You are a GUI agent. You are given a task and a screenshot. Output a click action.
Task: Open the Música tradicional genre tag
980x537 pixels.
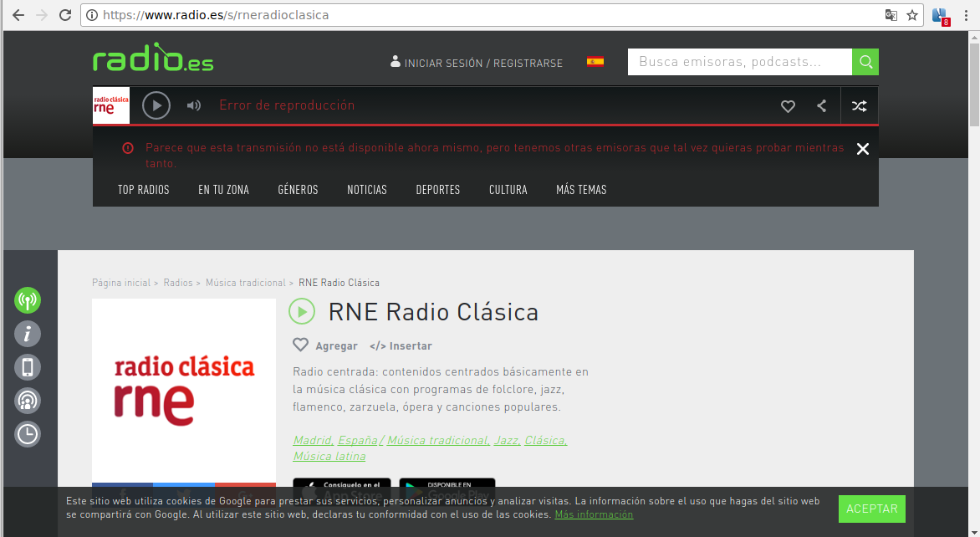[439, 441]
